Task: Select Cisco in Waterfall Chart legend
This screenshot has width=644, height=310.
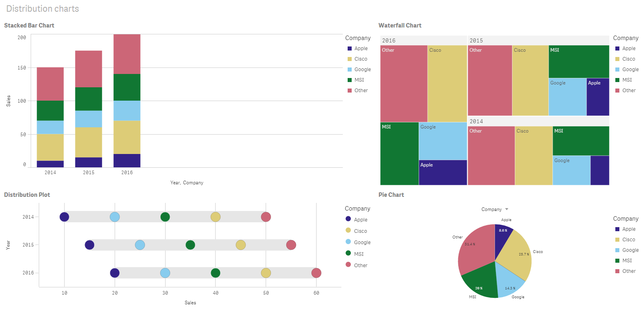Action: [625, 59]
